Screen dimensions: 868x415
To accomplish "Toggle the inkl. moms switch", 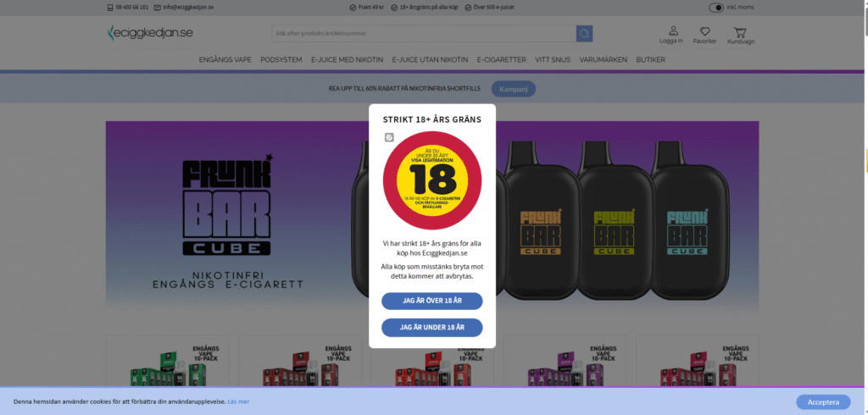I will 716,7.
